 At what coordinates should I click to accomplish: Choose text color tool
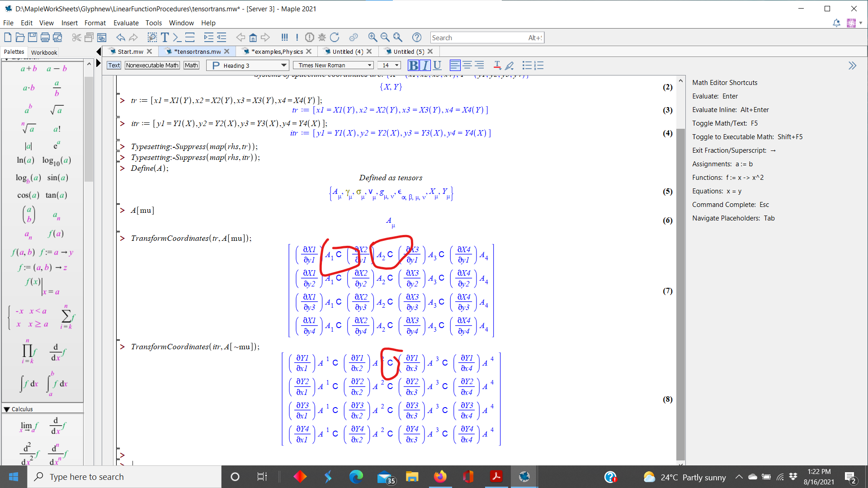(497, 66)
